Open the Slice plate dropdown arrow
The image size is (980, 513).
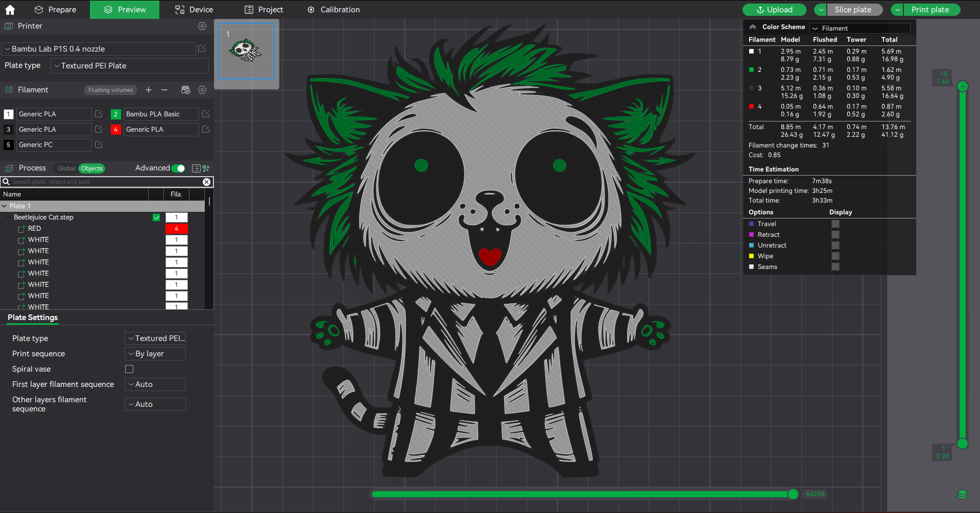click(x=821, y=10)
